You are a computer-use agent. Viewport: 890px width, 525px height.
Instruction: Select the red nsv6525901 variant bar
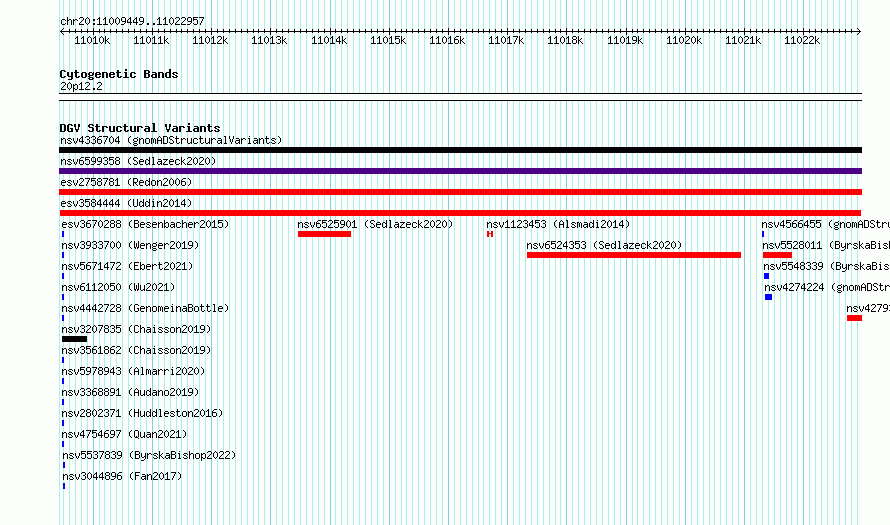(324, 234)
